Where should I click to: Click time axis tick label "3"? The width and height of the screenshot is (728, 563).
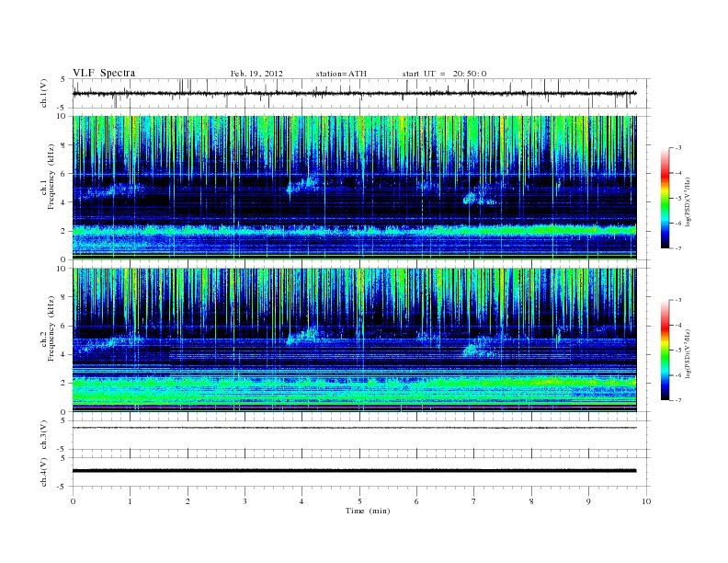point(245,501)
